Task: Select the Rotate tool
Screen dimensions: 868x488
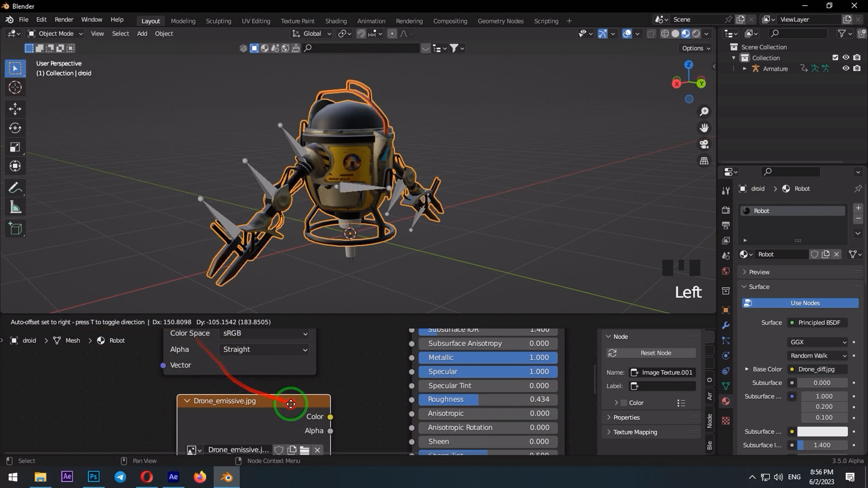Action: [x=15, y=128]
